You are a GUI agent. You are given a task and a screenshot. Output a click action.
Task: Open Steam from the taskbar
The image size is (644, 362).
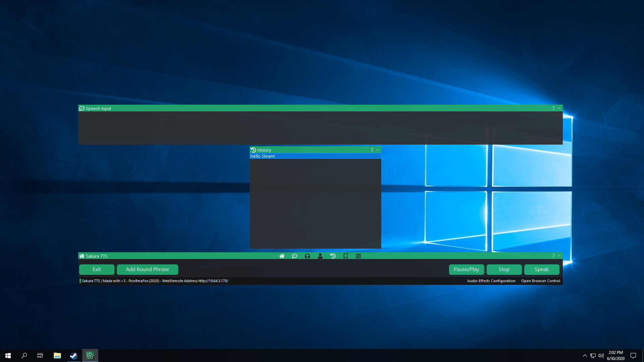click(73, 355)
